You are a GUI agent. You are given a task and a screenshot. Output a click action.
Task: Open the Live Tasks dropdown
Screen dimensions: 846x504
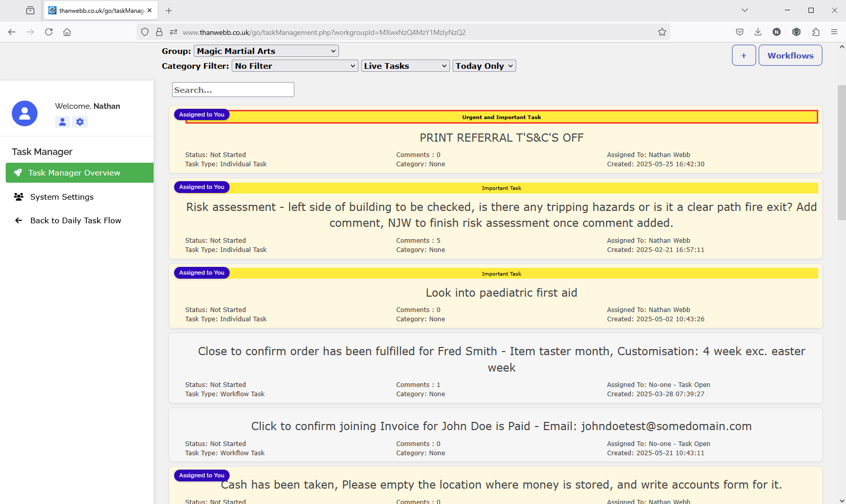coord(405,66)
